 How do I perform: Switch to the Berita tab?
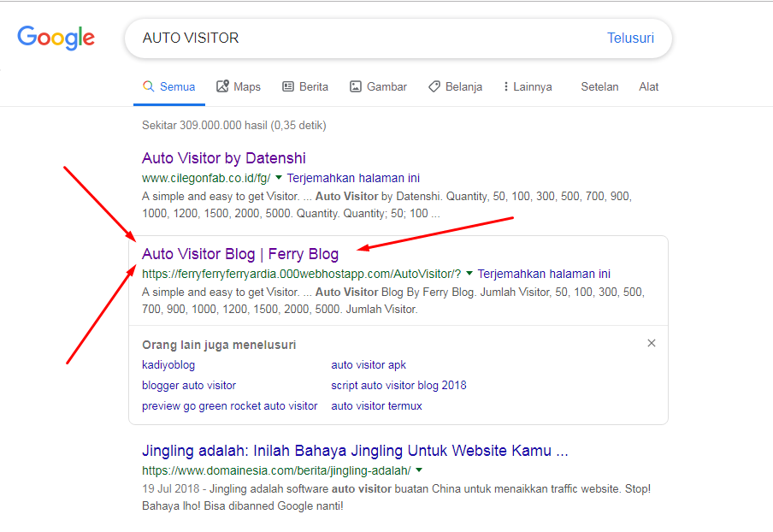click(x=305, y=86)
